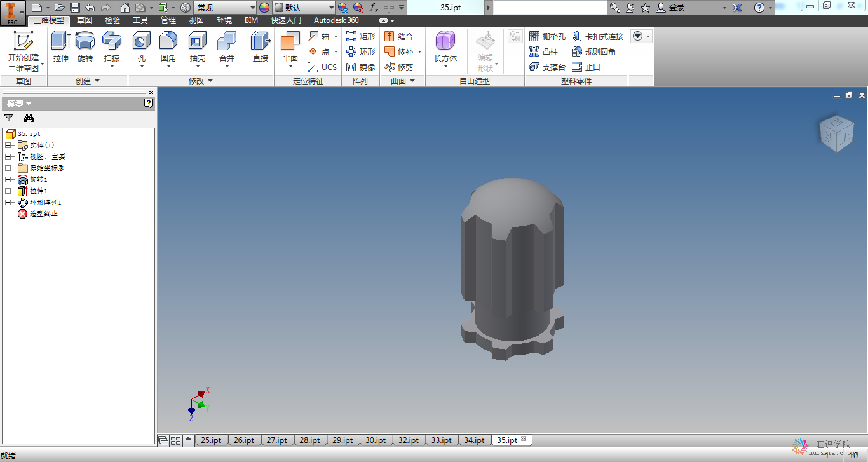Image resolution: width=868 pixels, height=462 pixels.
Task: Expand the 视图: 主要 node
Action: point(8,156)
